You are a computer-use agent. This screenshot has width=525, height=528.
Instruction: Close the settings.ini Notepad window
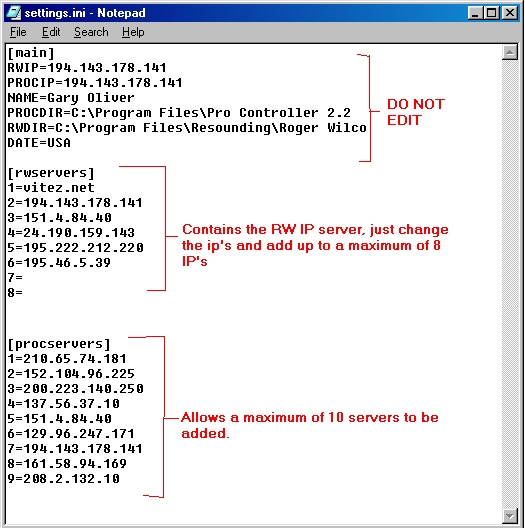pyautogui.click(x=510, y=13)
